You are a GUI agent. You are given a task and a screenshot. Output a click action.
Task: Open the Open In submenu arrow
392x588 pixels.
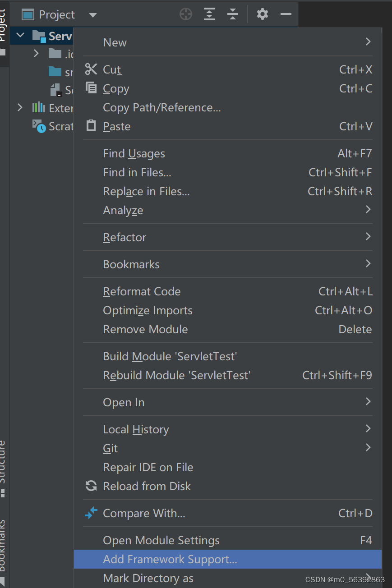pos(368,402)
